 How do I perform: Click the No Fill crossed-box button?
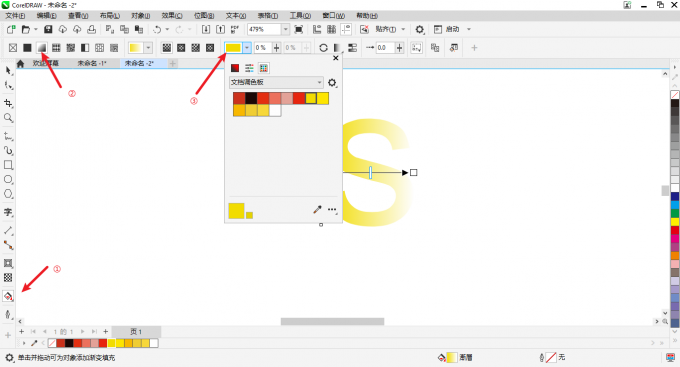click(13, 47)
